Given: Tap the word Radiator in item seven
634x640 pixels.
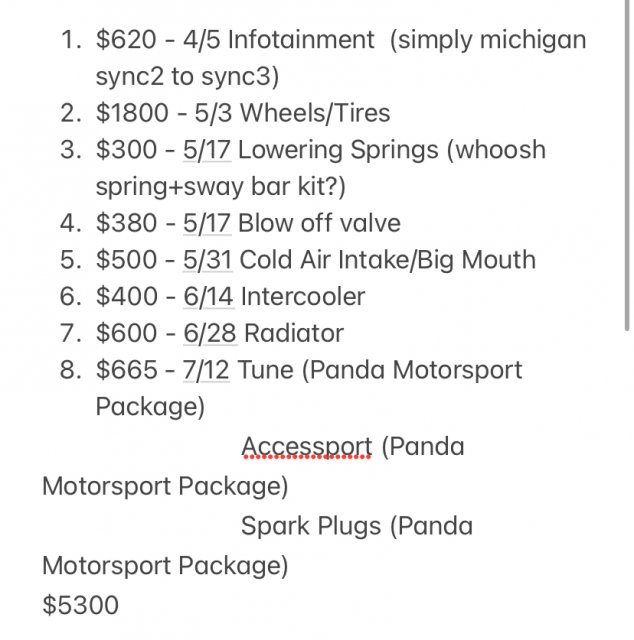Looking at the screenshot, I should 294,333.
